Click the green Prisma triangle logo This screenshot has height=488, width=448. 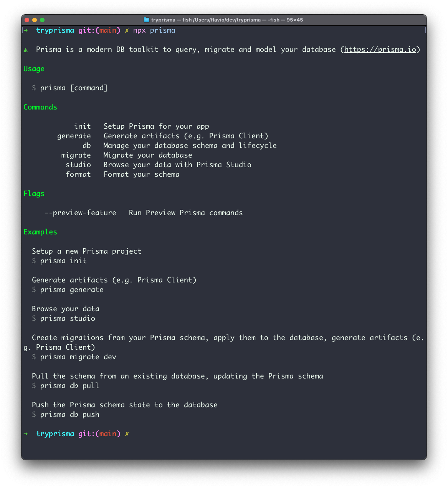click(x=26, y=50)
